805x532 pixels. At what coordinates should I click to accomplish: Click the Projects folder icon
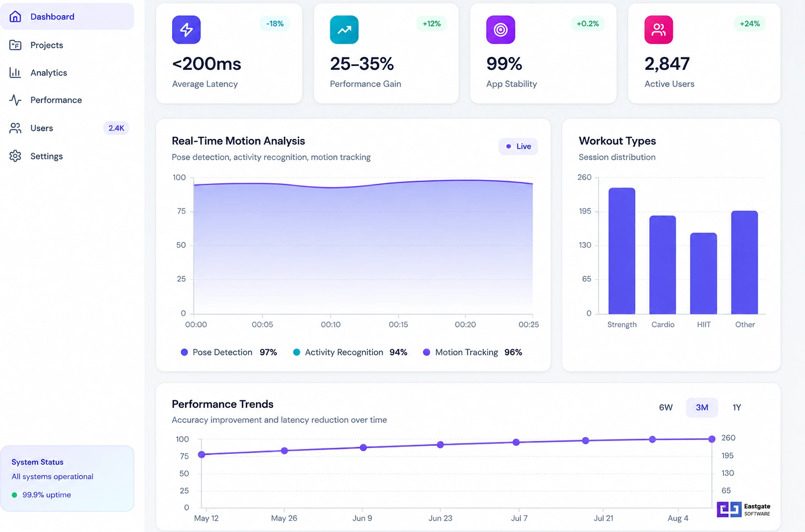pyautogui.click(x=15, y=45)
